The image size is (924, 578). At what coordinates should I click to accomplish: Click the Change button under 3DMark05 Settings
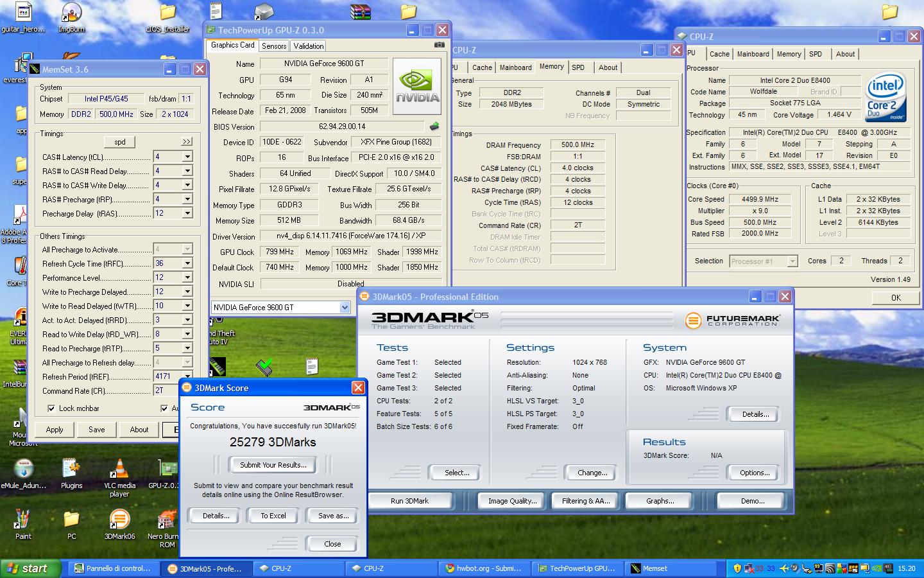(592, 473)
